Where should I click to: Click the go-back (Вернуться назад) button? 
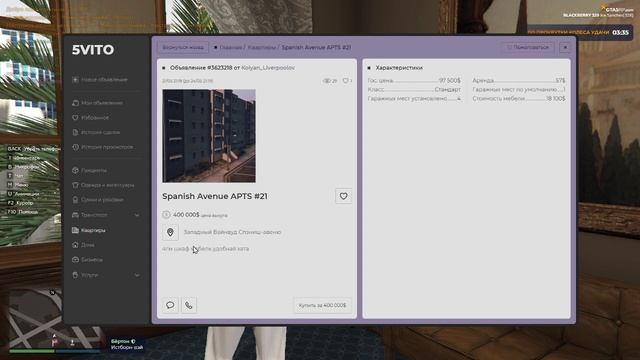point(183,47)
